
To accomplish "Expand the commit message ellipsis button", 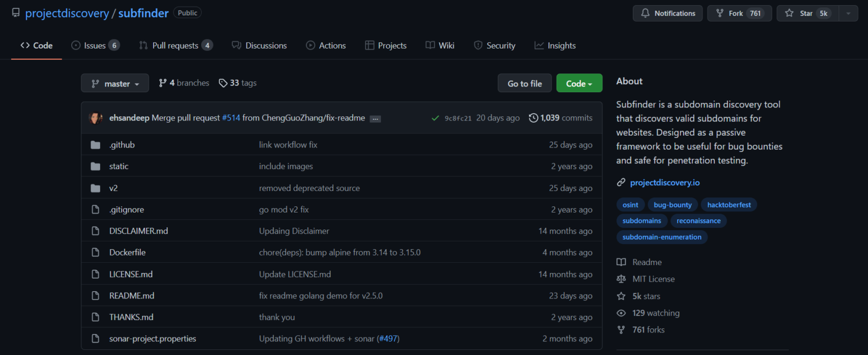I will click(x=375, y=118).
